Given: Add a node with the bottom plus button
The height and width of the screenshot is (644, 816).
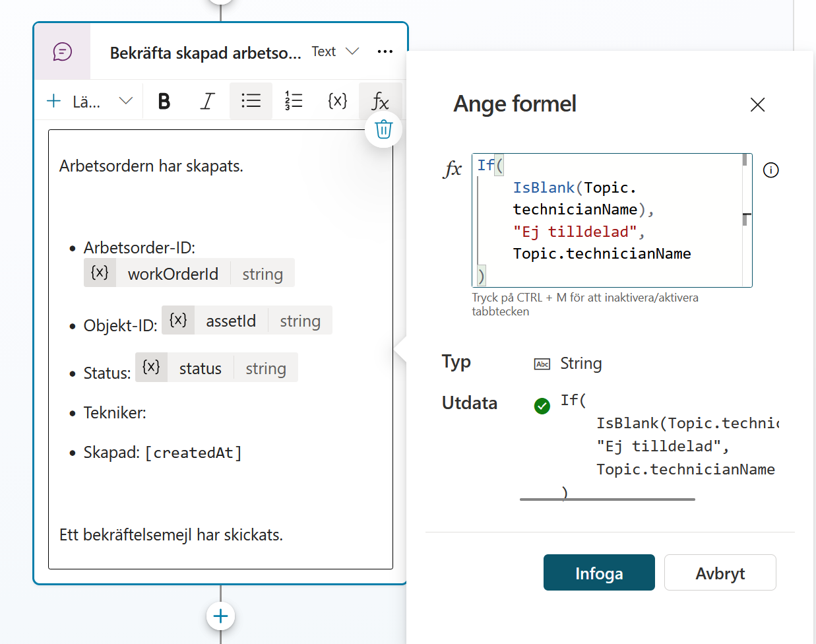Looking at the screenshot, I should pyautogui.click(x=220, y=616).
